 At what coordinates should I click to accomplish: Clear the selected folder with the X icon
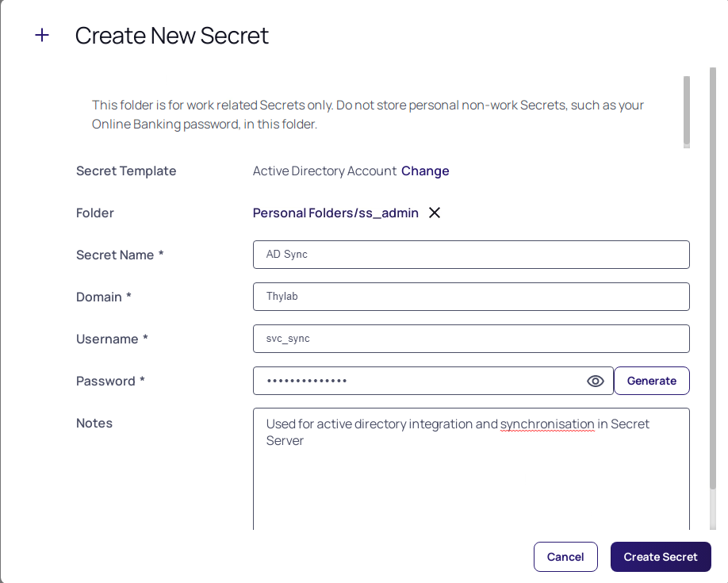point(434,213)
